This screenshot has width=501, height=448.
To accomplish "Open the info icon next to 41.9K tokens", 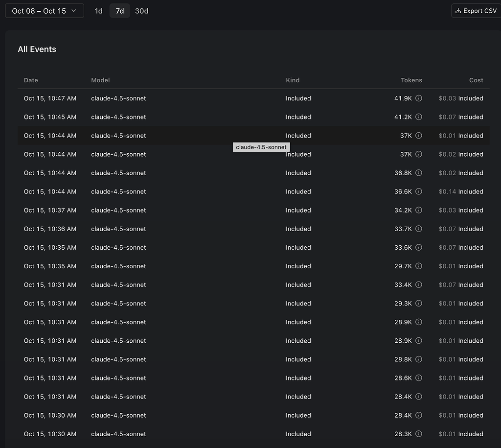I will [x=419, y=98].
